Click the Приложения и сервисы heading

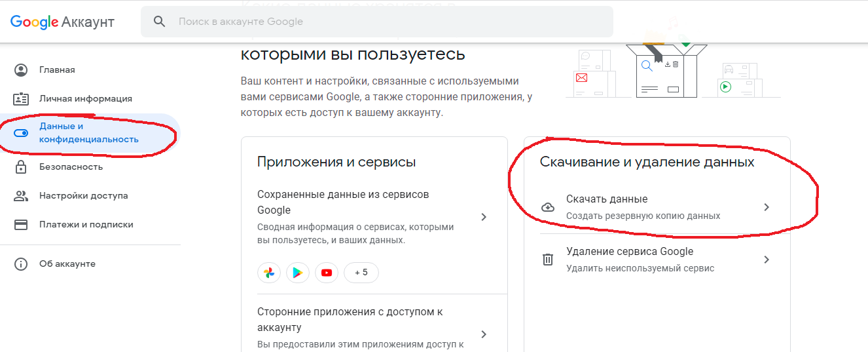point(336,162)
